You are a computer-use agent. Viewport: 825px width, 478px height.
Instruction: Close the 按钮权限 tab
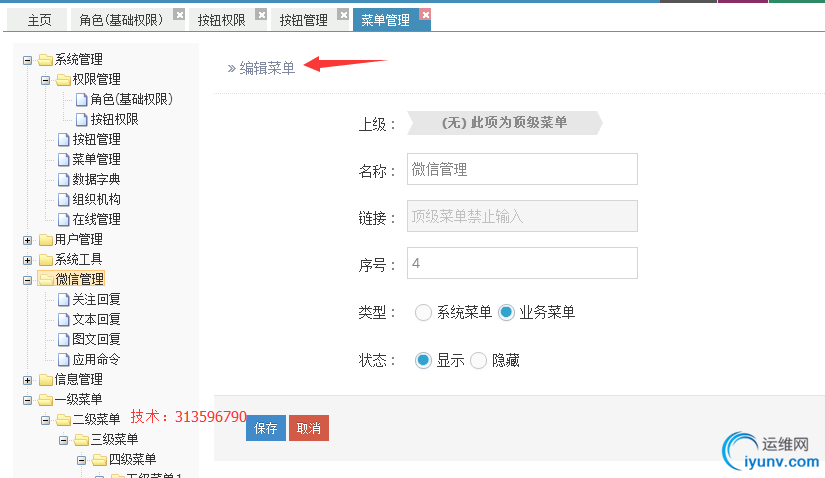tap(261, 15)
